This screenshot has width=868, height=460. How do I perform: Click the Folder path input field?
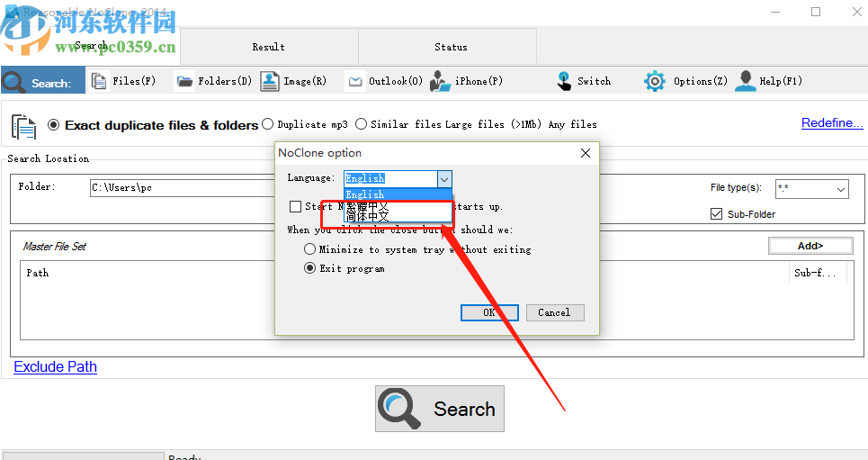tap(183, 188)
